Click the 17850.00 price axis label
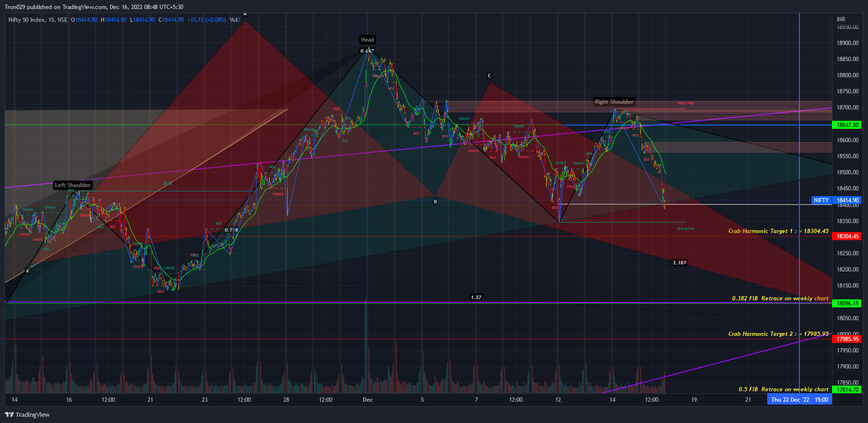 (x=848, y=383)
